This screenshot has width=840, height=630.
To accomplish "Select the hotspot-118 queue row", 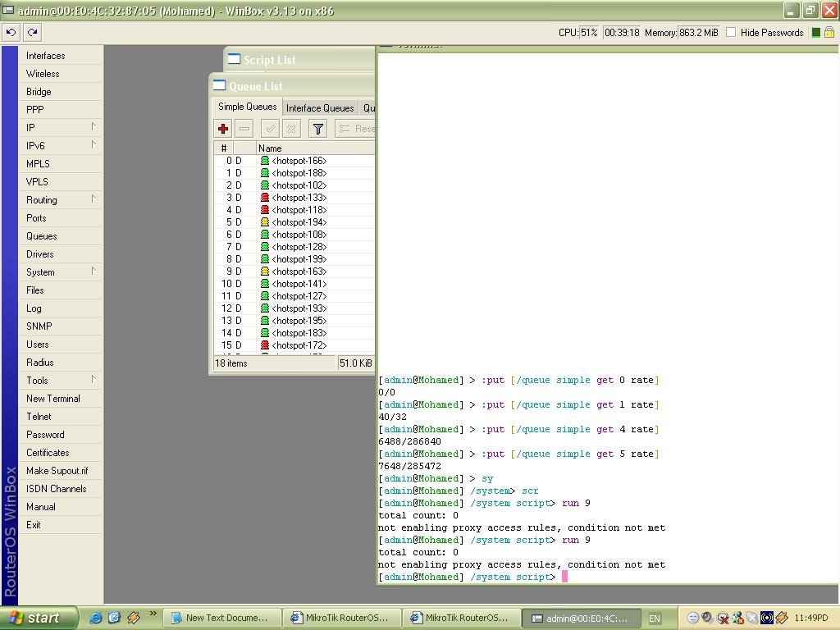I will click(299, 210).
